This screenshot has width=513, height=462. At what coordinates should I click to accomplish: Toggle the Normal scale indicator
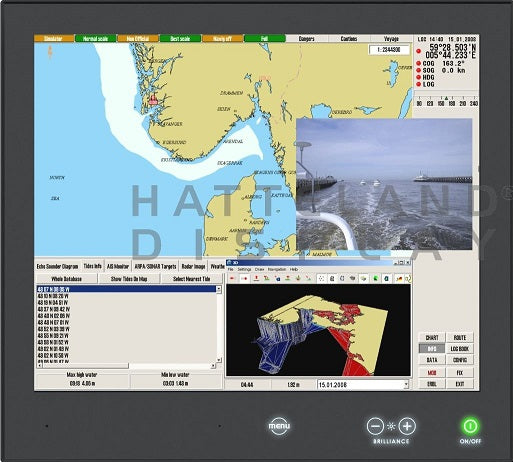coord(95,39)
